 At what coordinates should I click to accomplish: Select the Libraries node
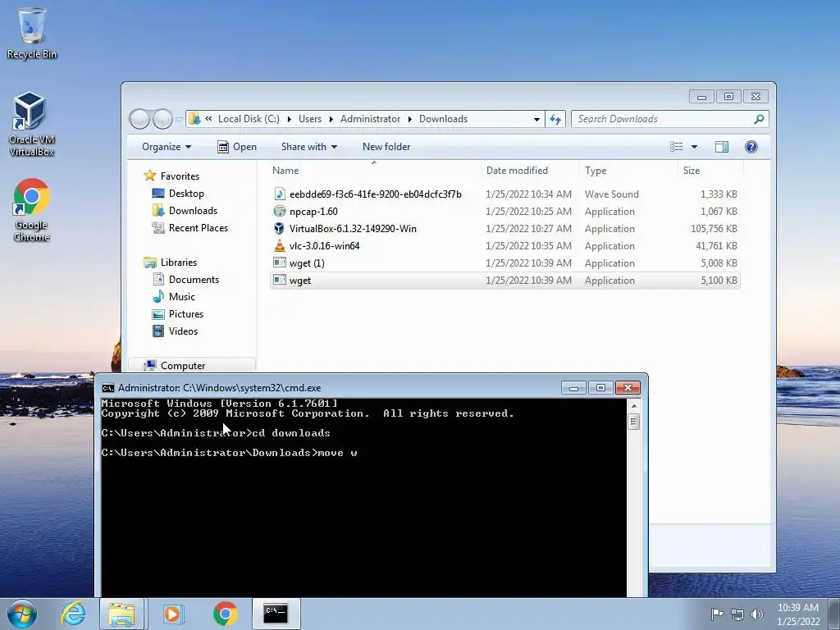[171, 262]
